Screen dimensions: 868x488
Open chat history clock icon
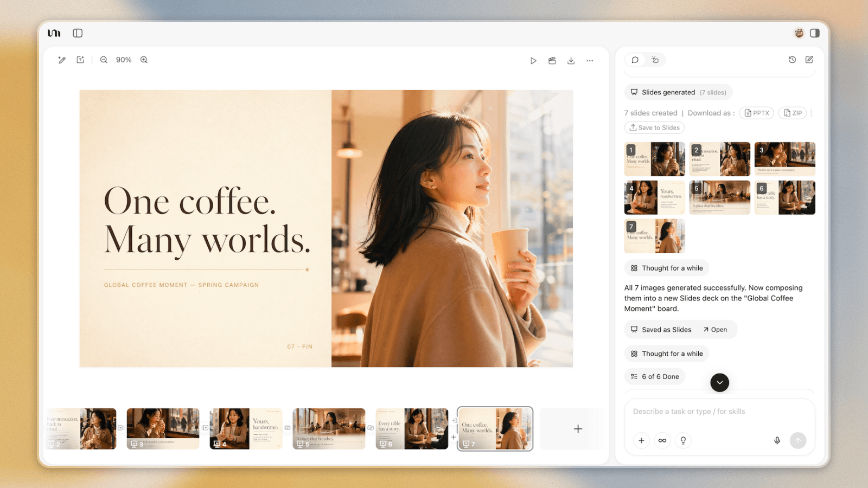point(792,60)
